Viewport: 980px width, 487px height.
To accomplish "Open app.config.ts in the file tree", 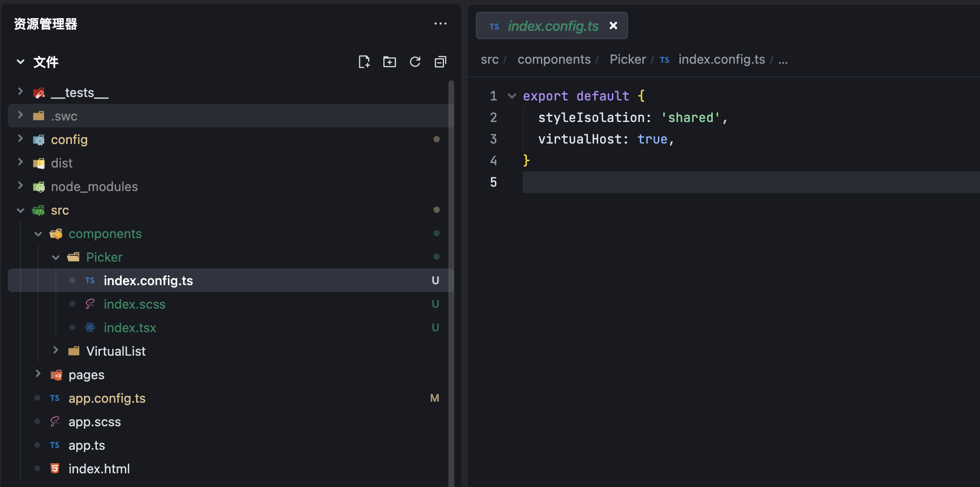I will tap(107, 398).
